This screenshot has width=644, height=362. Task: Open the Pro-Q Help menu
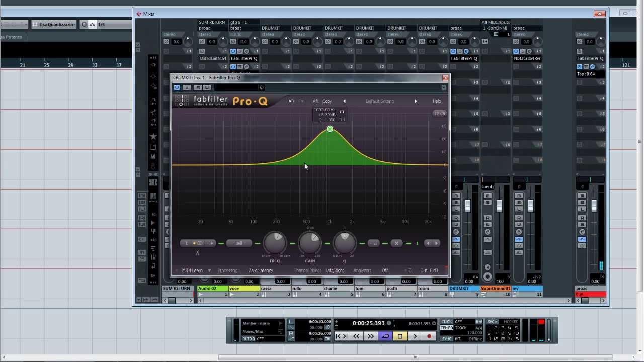(437, 101)
